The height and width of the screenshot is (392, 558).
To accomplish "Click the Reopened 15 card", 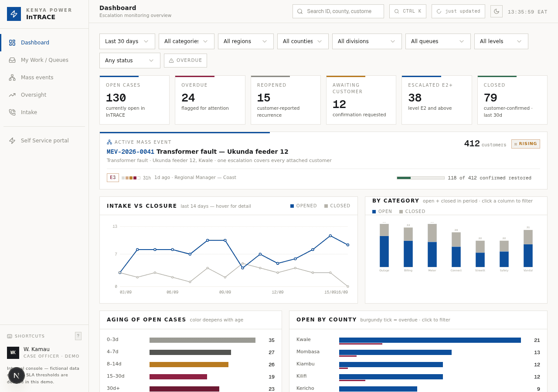I will click(x=286, y=100).
